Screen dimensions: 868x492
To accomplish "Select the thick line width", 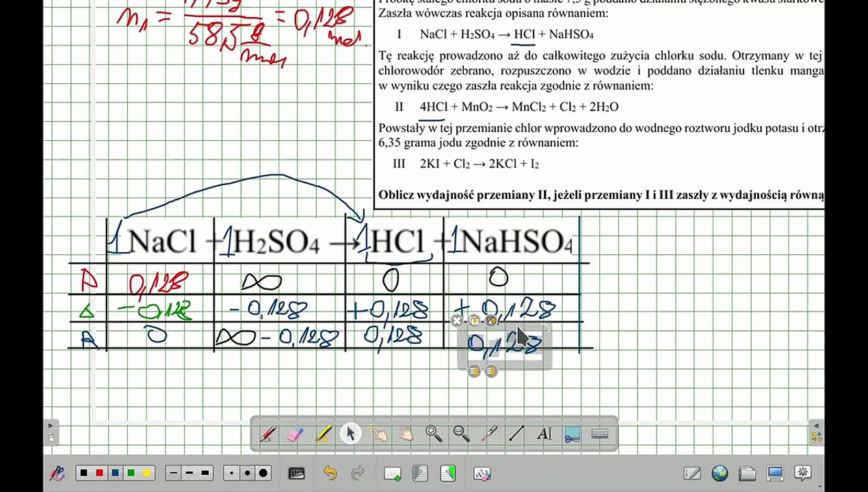I will tap(205, 473).
